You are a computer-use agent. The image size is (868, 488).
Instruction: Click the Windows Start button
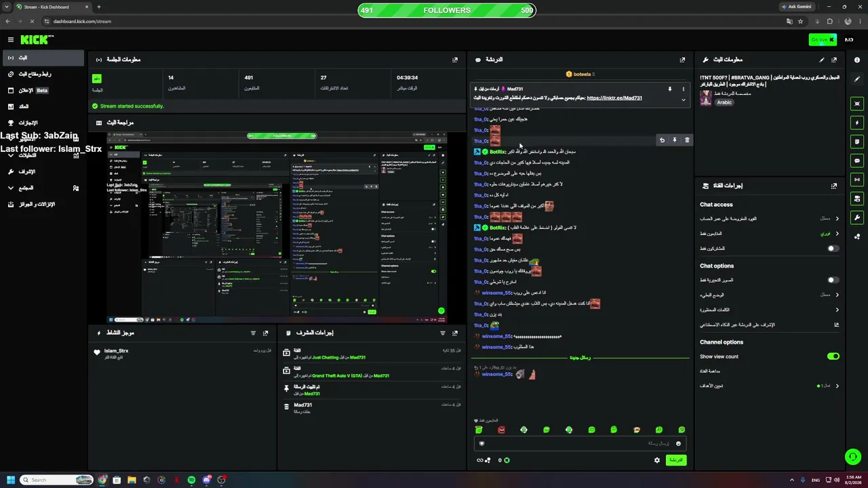coord(10,480)
